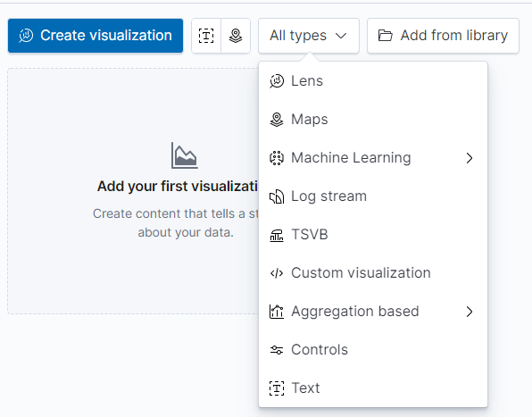Click the Maps icon in the menu
532x417 pixels.
click(277, 120)
